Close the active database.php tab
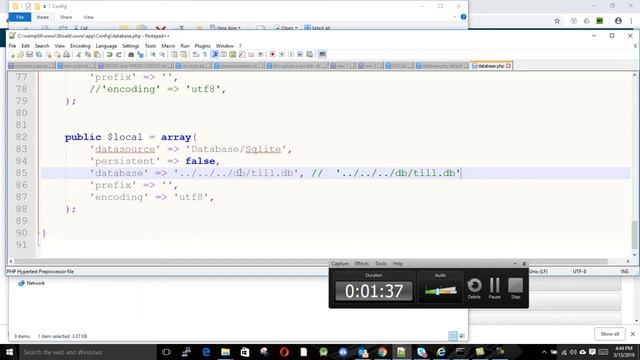 coord(509,66)
